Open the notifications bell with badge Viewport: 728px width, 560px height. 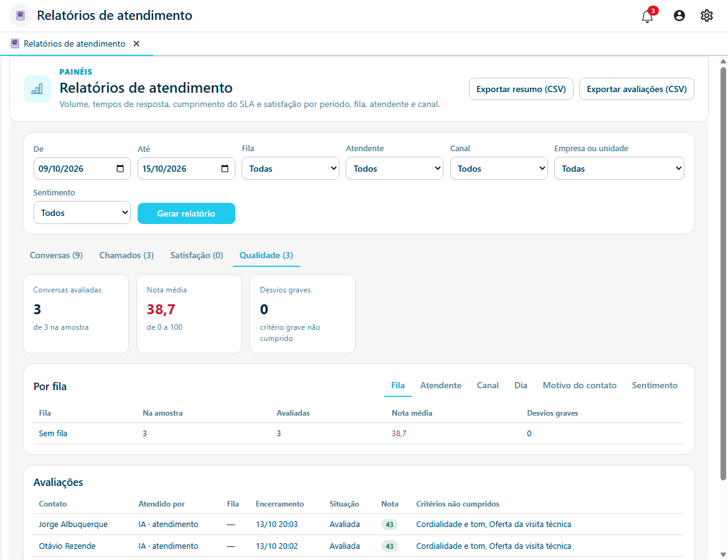648,16
